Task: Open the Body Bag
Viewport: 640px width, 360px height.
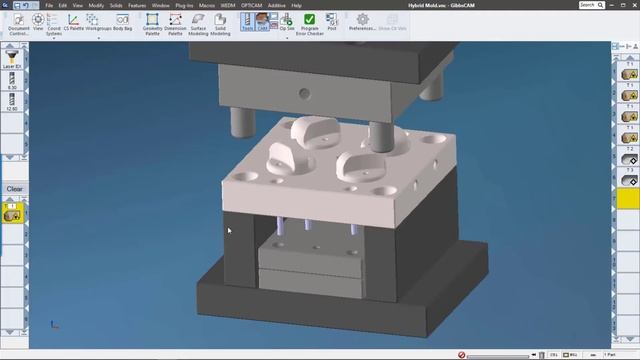Action: (x=122, y=22)
